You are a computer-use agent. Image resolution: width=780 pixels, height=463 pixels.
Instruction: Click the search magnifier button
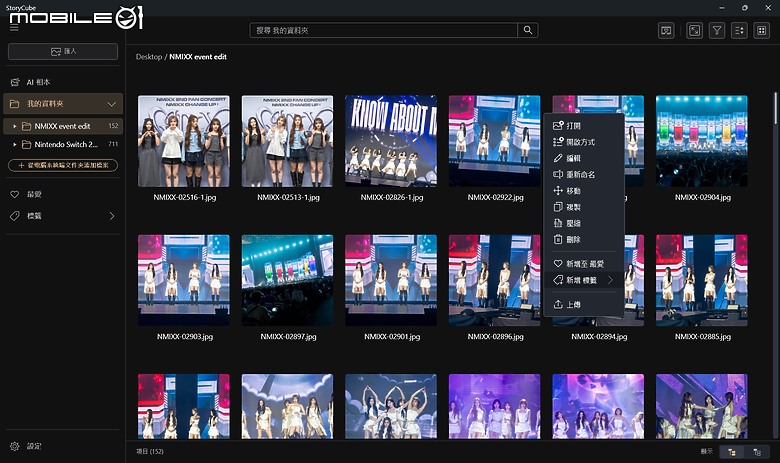528,30
